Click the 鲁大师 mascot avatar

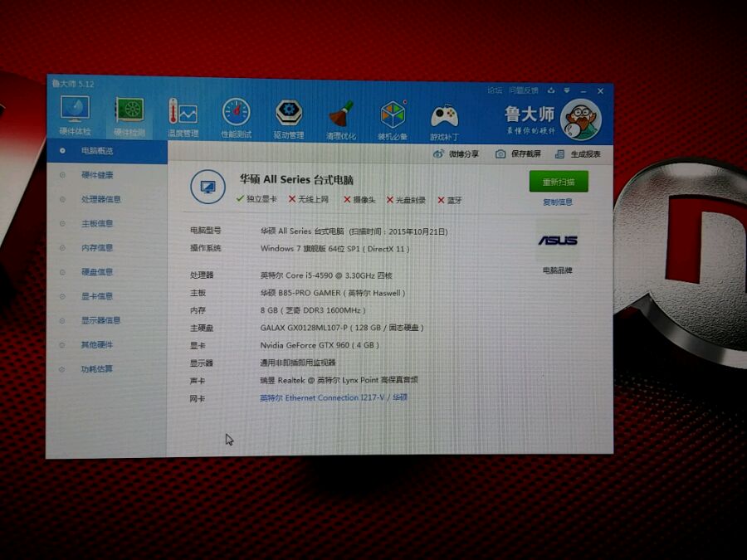point(581,119)
